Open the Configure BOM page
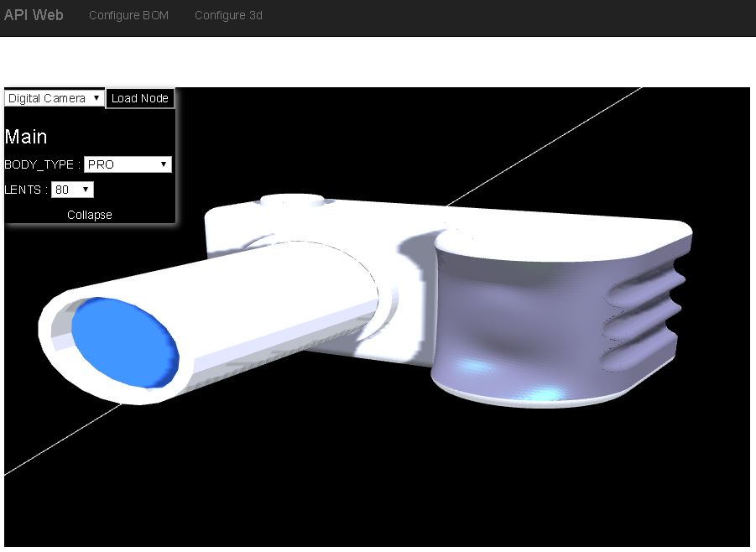The width and height of the screenshot is (756, 552). pyautogui.click(x=128, y=15)
